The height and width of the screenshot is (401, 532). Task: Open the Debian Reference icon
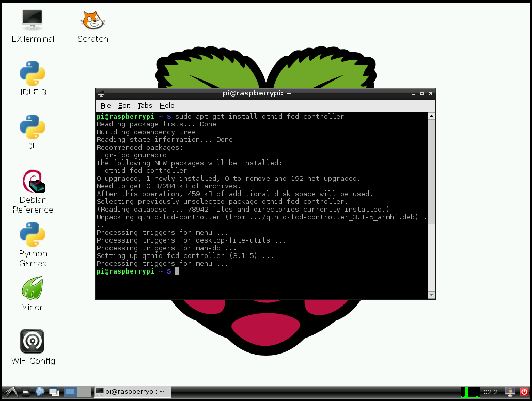[x=33, y=191]
